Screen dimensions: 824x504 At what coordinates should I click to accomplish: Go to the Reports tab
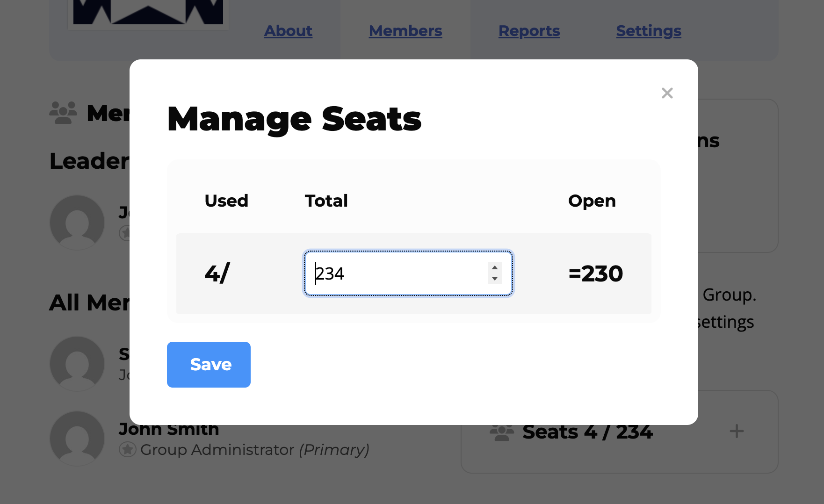[529, 31]
